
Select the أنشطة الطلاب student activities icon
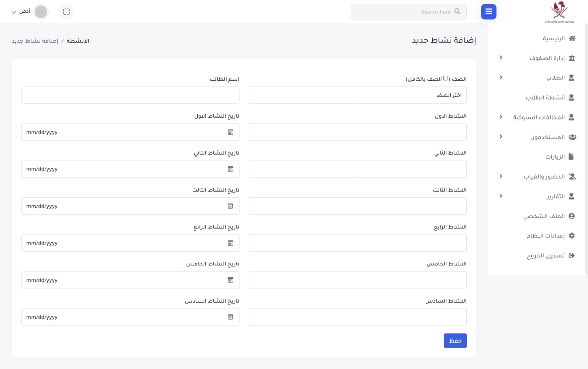(x=572, y=97)
